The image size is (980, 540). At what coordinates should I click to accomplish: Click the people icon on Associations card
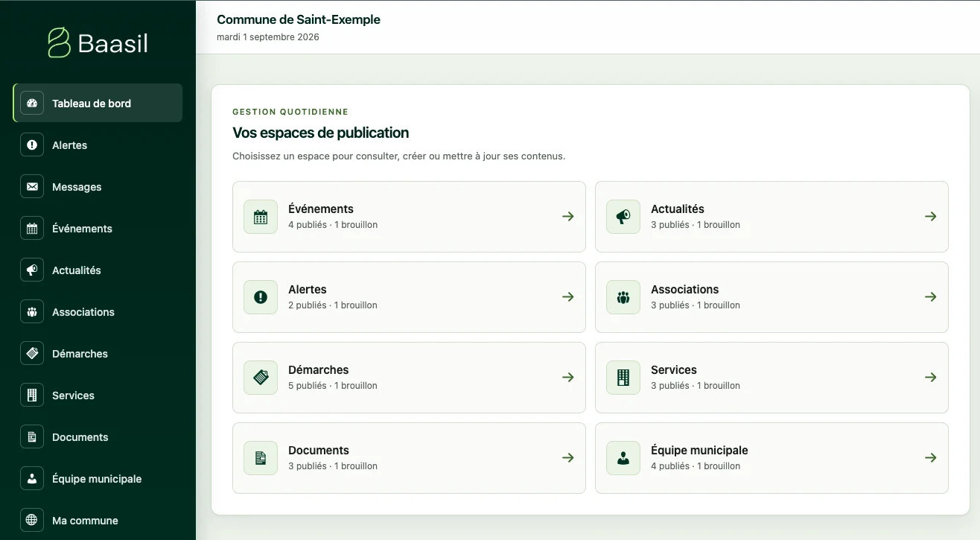point(623,297)
